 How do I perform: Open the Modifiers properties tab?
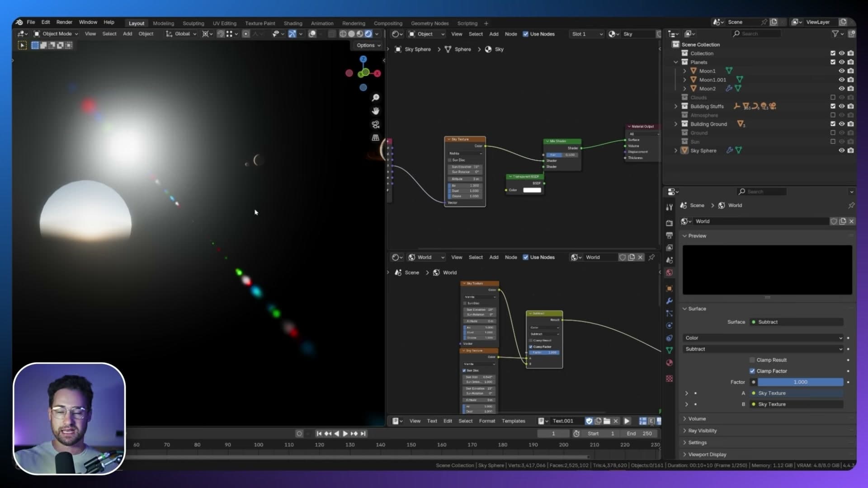(x=670, y=301)
